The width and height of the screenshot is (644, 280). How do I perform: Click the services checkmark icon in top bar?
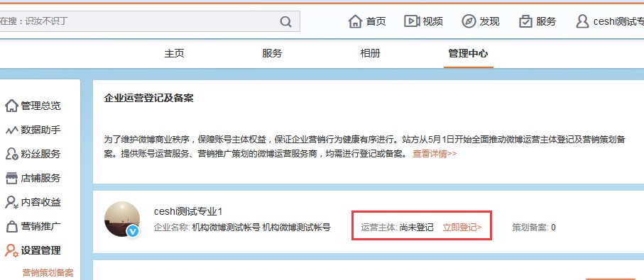tap(525, 21)
